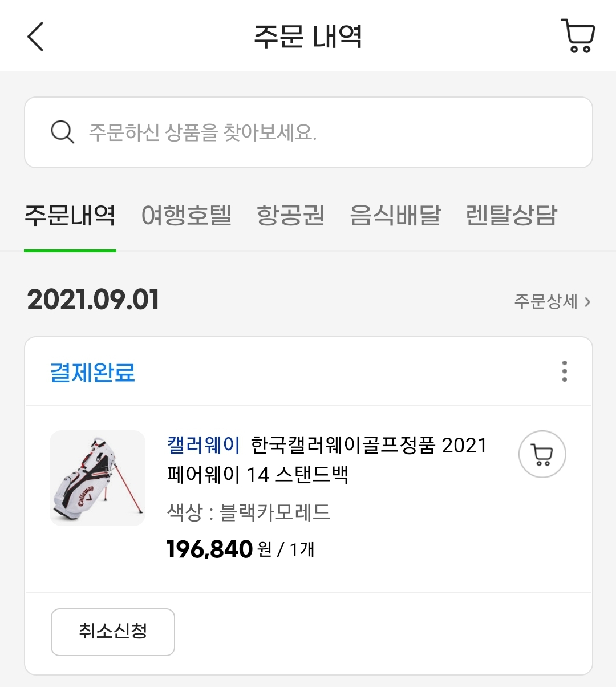The width and height of the screenshot is (616, 687).
Task: Switch to the 여행호텔 tab
Action: [x=187, y=216]
